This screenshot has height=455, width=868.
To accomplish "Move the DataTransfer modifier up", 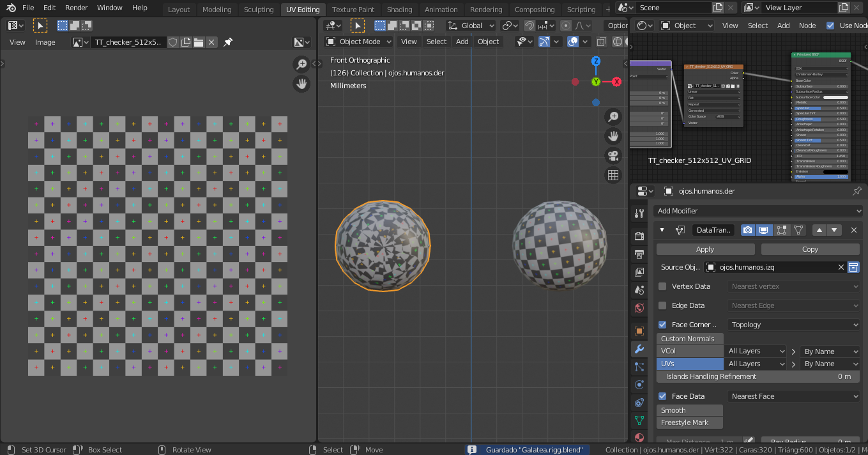I will click(819, 230).
